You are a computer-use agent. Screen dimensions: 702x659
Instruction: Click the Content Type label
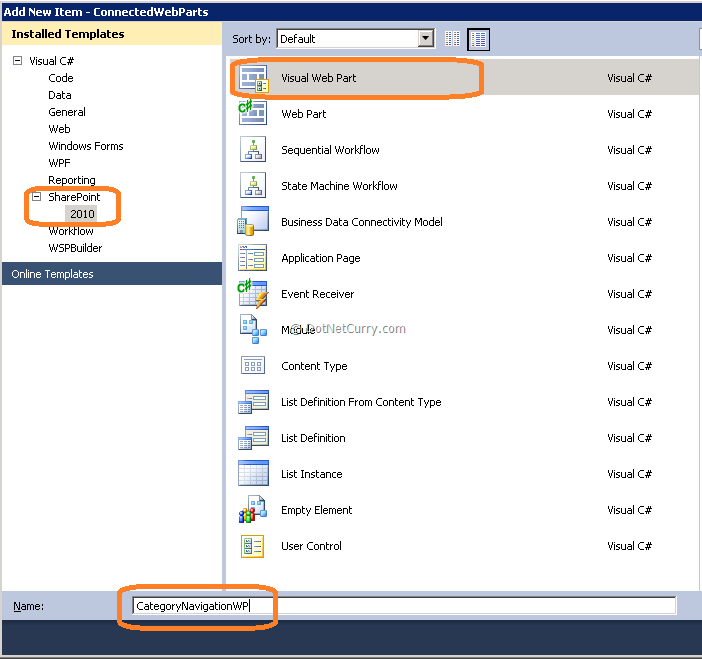(314, 366)
